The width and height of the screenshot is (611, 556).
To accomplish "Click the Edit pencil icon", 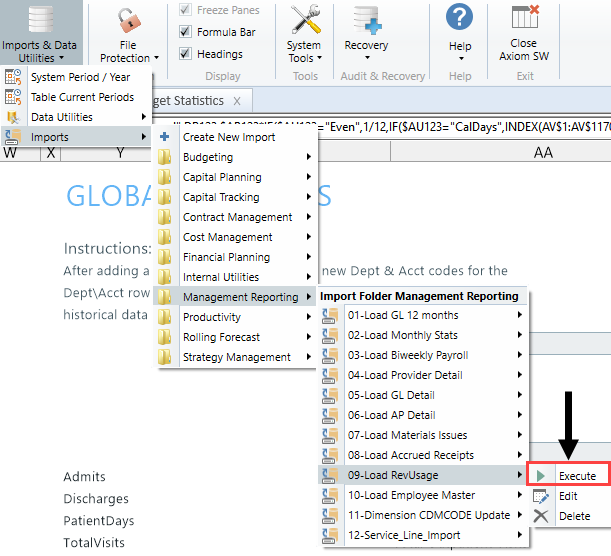I will pyautogui.click(x=541, y=496).
